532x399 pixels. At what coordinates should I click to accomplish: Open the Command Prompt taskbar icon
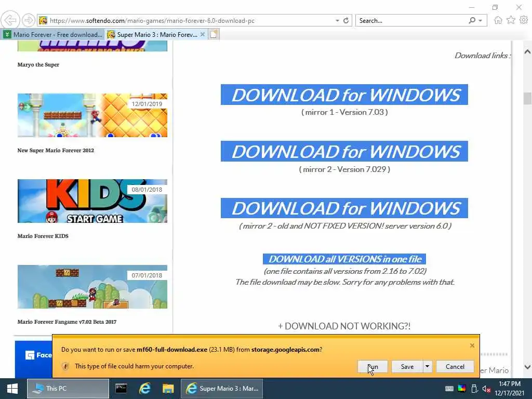[121, 389]
